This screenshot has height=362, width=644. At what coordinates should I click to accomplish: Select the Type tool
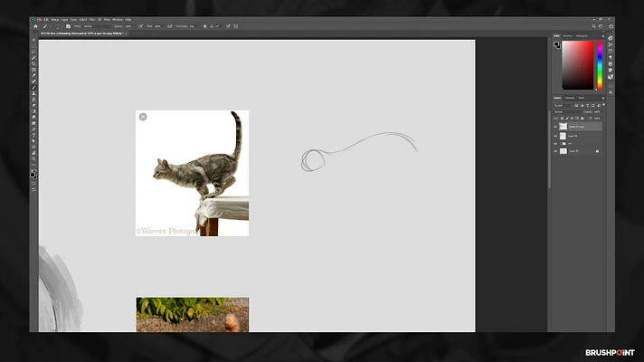click(33, 135)
